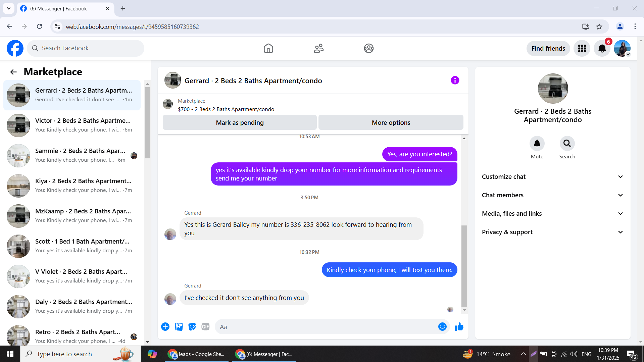Open Sammie conversation in chat list

[x=72, y=156]
